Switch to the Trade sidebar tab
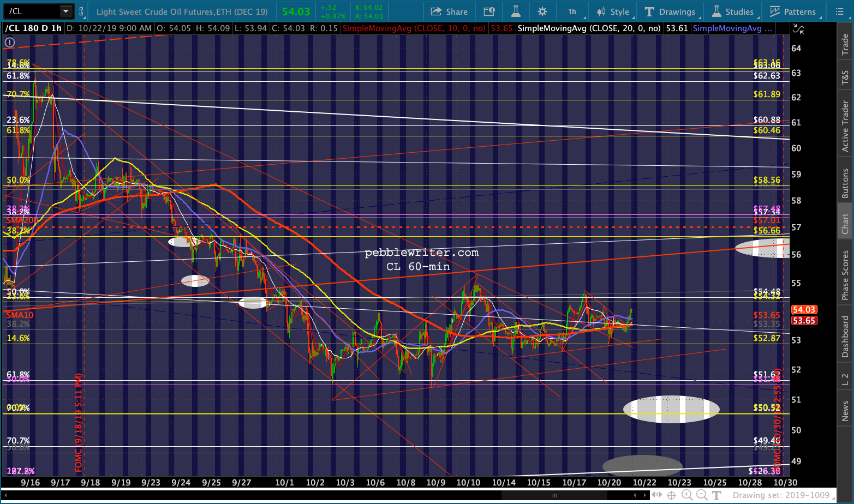Image resolution: width=854 pixels, height=504 pixels. click(845, 44)
